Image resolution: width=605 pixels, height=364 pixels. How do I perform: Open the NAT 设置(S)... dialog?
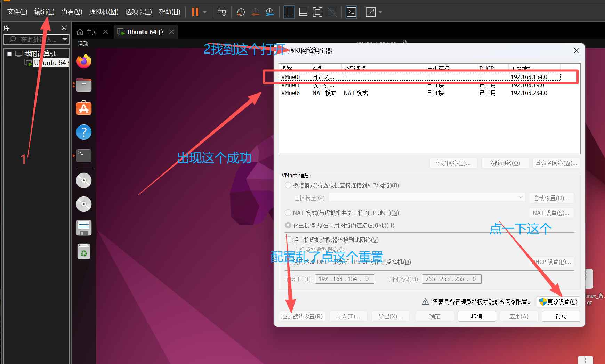[551, 213]
